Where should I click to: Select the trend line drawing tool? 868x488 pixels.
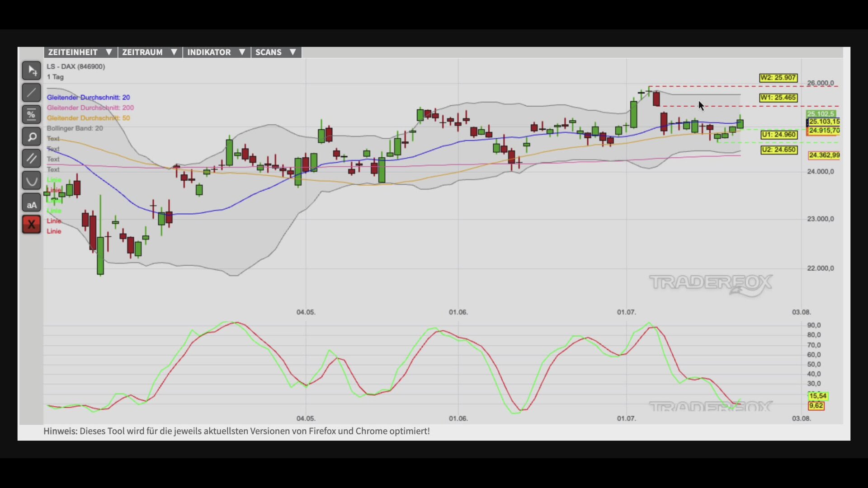click(x=31, y=93)
